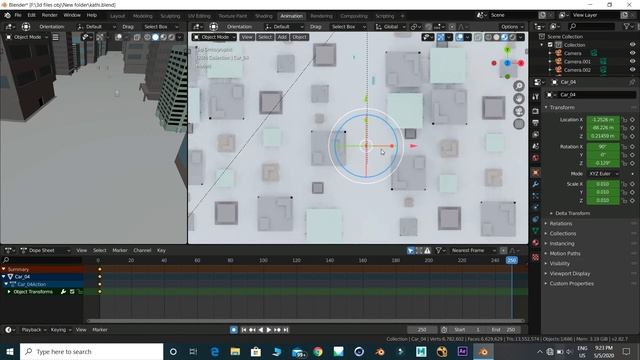Open the Global transform orientation dropdown
Screen dimensions: 640x360
(390, 27)
